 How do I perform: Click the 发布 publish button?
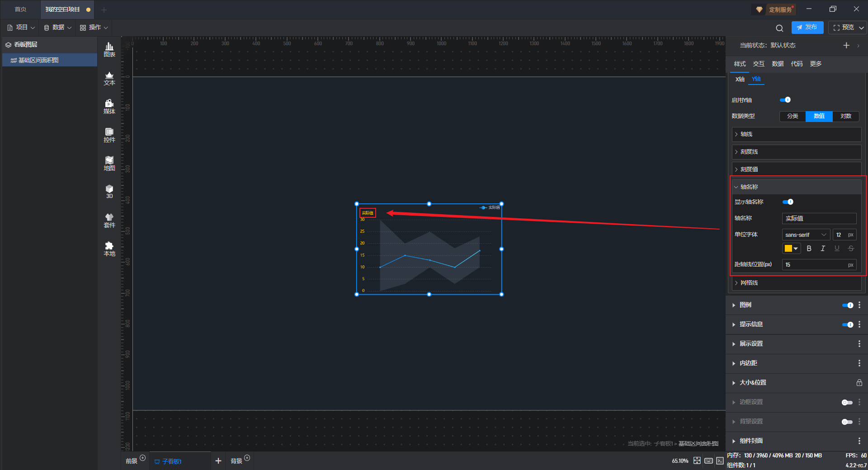click(807, 28)
